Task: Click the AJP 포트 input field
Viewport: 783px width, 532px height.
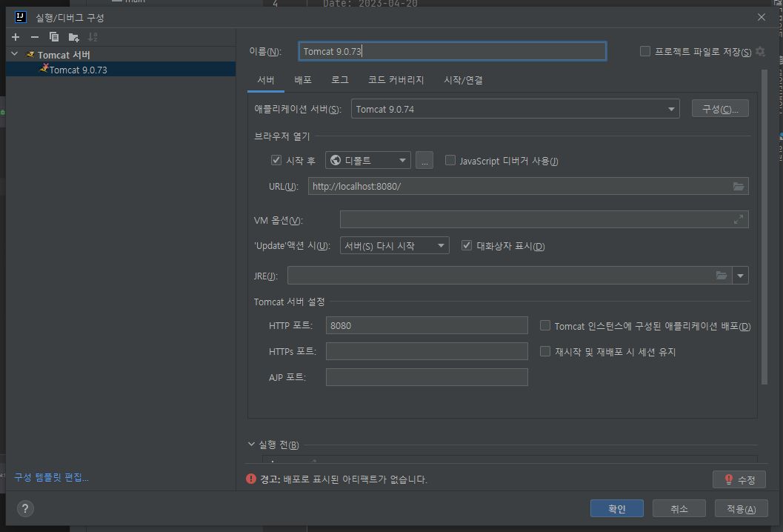Action: coord(427,377)
